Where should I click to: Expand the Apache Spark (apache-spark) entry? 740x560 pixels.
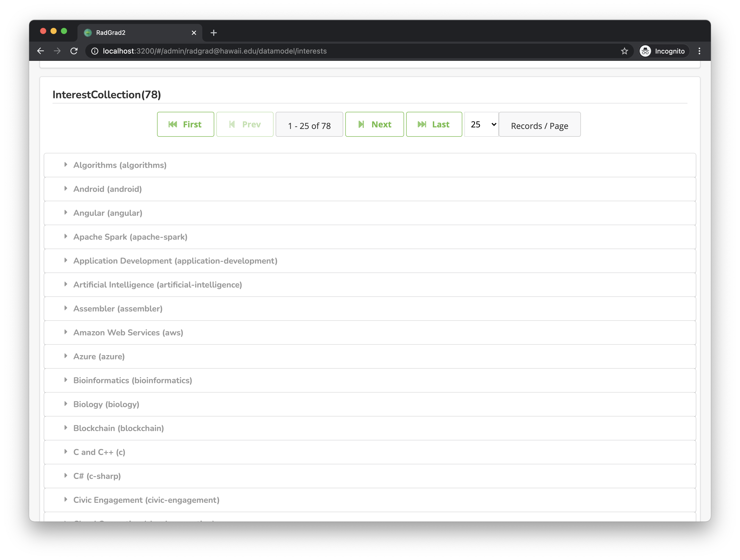(370, 237)
